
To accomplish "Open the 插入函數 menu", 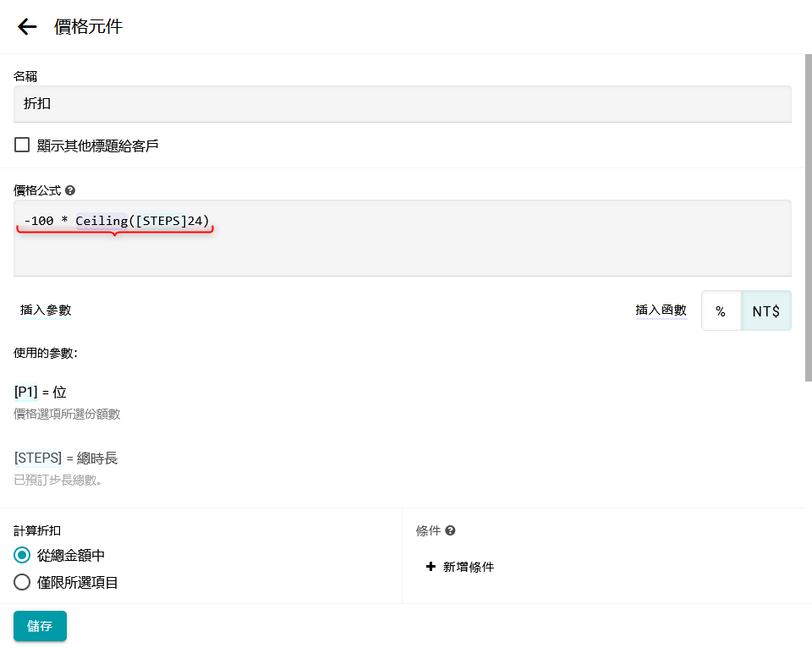I will coord(661,310).
